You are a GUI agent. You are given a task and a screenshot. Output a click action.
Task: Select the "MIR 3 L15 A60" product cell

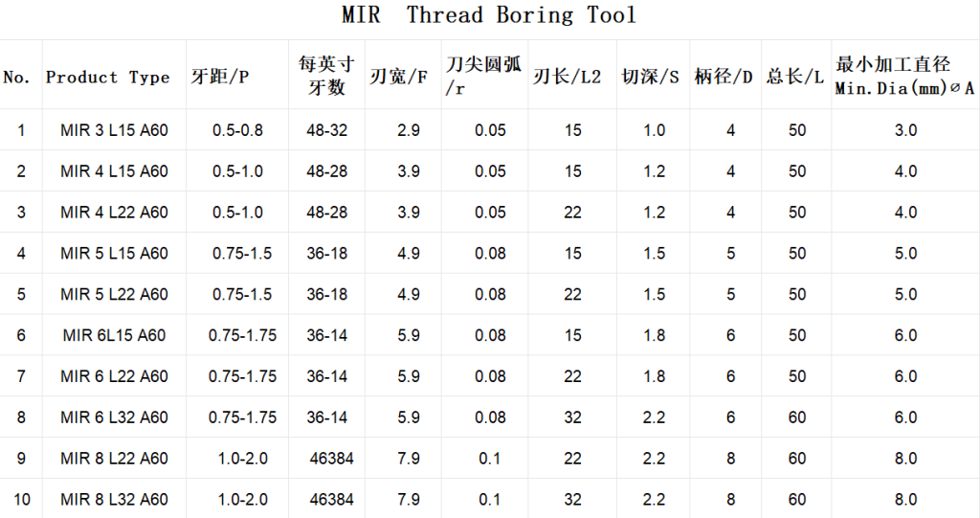114,130
